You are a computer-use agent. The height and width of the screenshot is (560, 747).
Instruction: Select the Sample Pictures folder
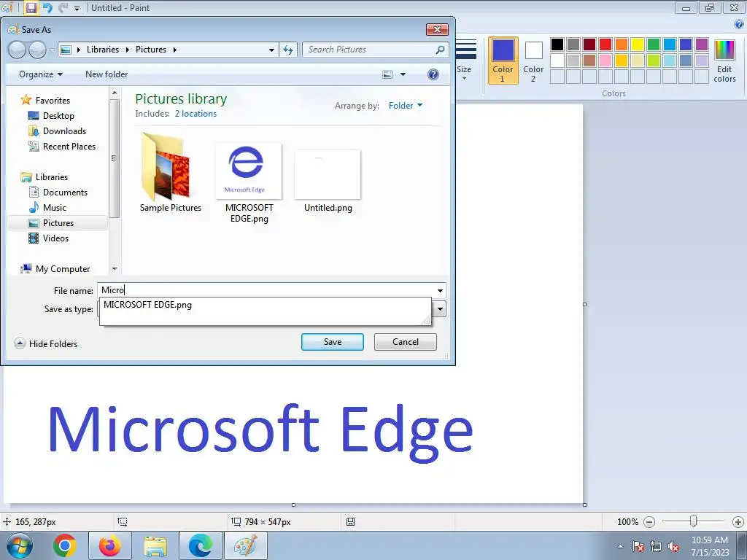pos(171,173)
